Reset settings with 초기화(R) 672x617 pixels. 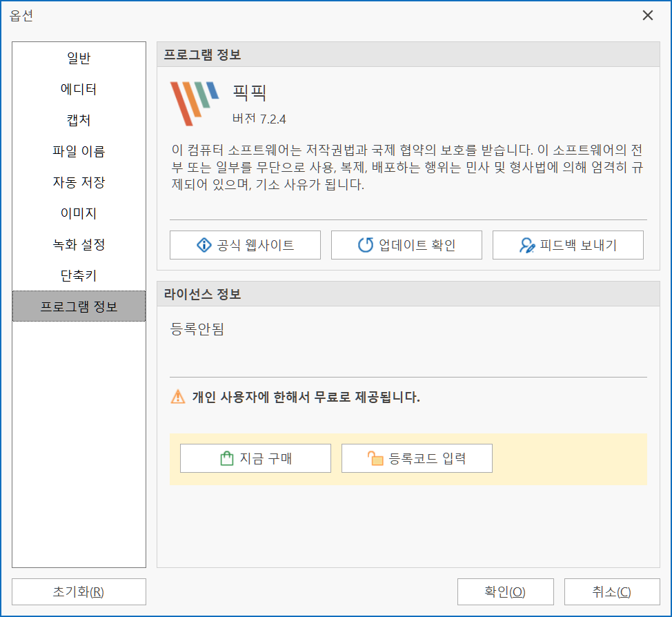79,591
